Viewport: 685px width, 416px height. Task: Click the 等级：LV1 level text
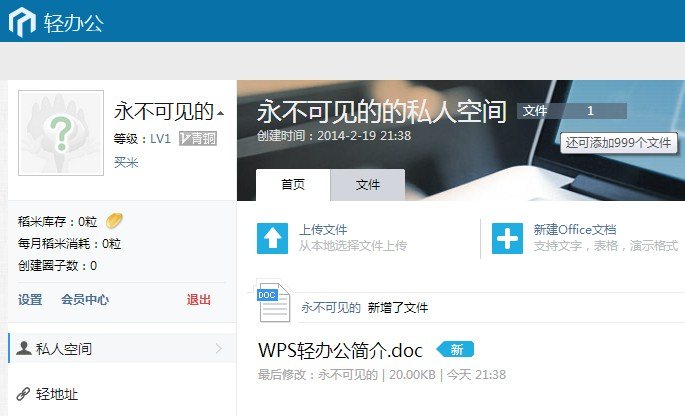[x=142, y=139]
